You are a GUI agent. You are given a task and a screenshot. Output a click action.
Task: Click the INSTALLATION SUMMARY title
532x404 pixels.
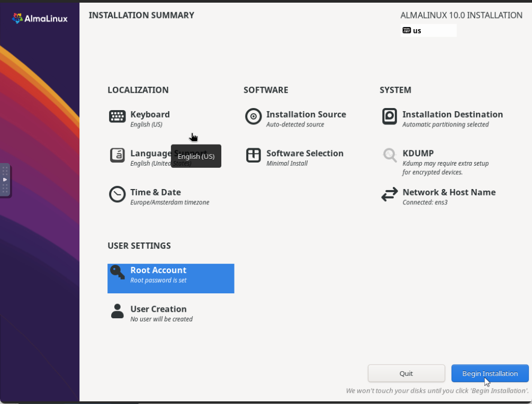point(141,15)
